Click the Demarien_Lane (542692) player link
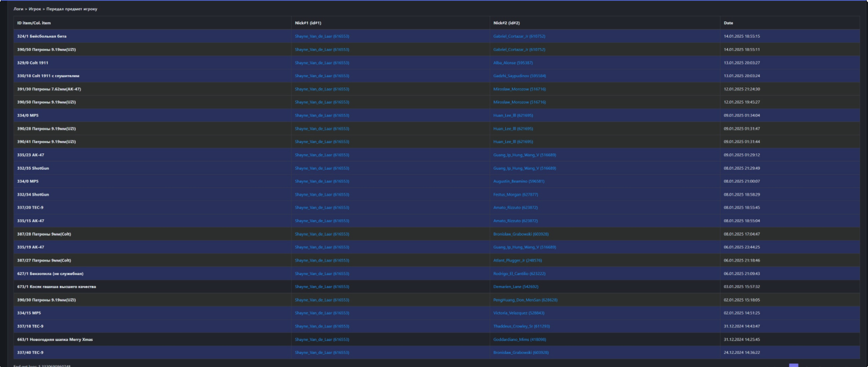868x367 pixels. pos(515,287)
